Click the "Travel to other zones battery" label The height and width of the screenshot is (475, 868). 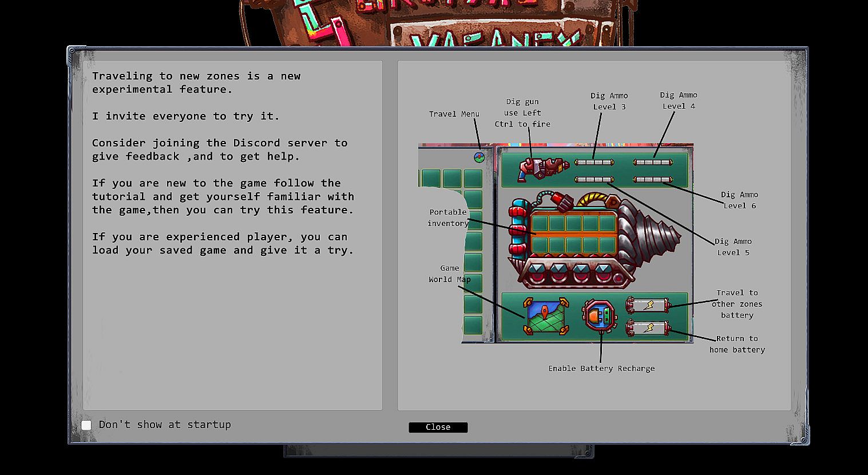pos(737,304)
